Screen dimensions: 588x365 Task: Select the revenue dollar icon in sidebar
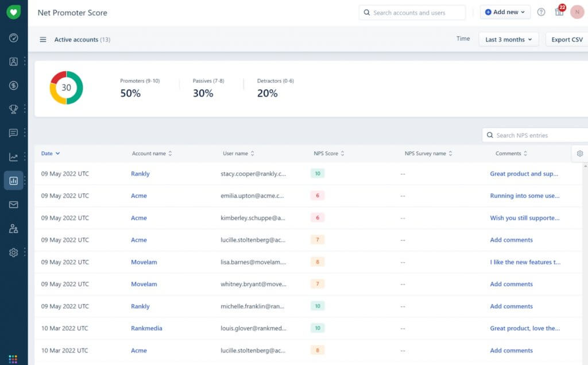pos(13,85)
